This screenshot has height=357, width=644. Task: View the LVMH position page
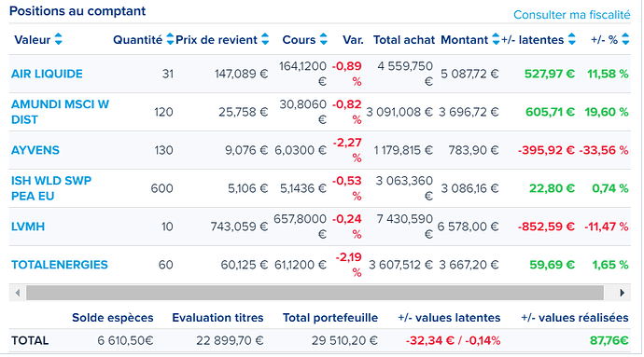tap(28, 227)
